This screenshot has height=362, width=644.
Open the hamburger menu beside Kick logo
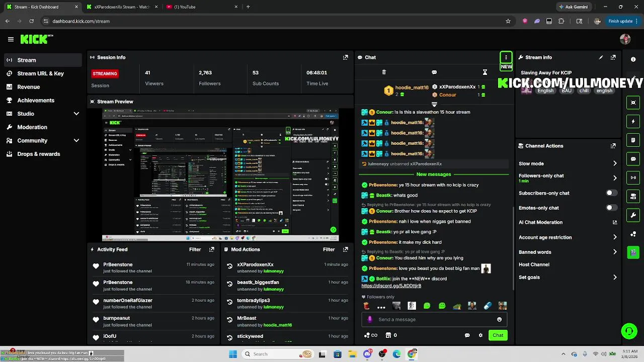coord(11,39)
